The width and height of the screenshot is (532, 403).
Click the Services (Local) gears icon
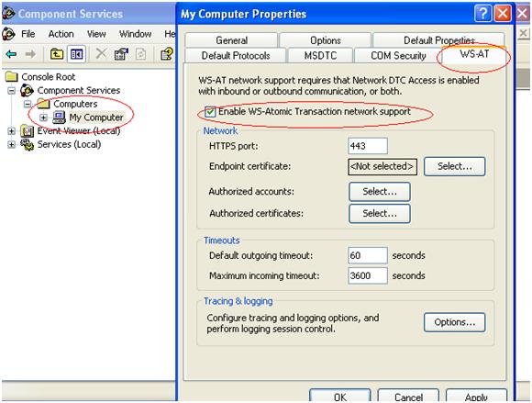(x=28, y=145)
